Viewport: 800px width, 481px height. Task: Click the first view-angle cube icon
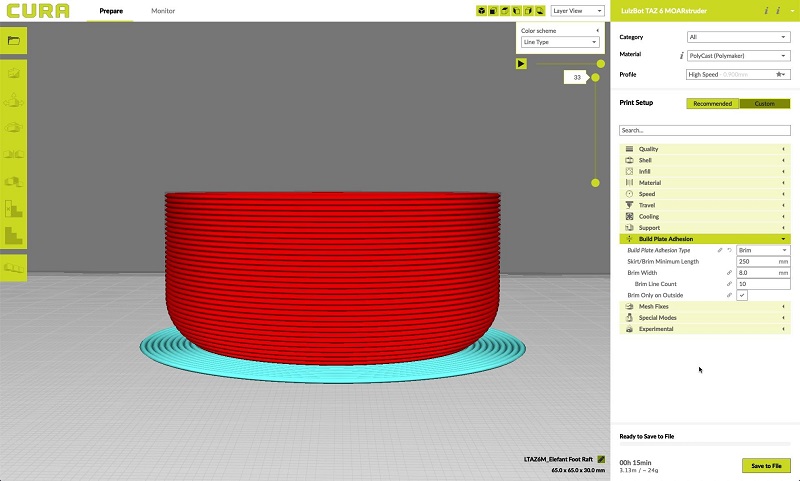pos(481,11)
